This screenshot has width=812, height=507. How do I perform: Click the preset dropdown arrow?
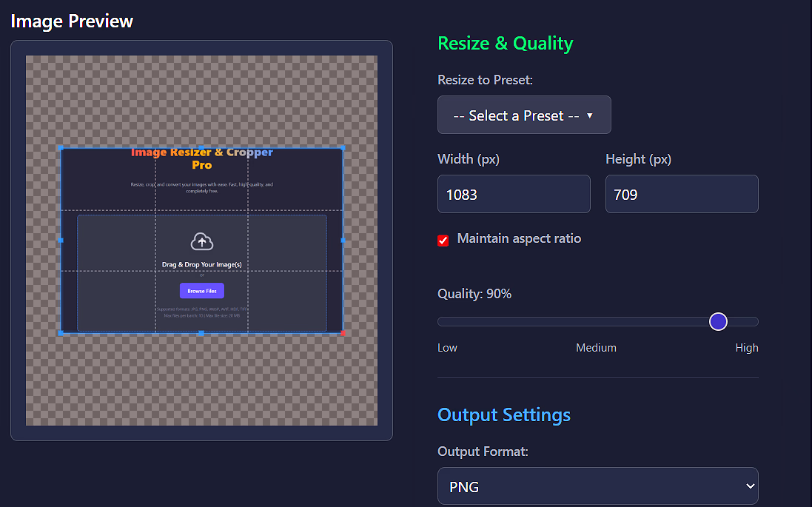pyautogui.click(x=590, y=115)
